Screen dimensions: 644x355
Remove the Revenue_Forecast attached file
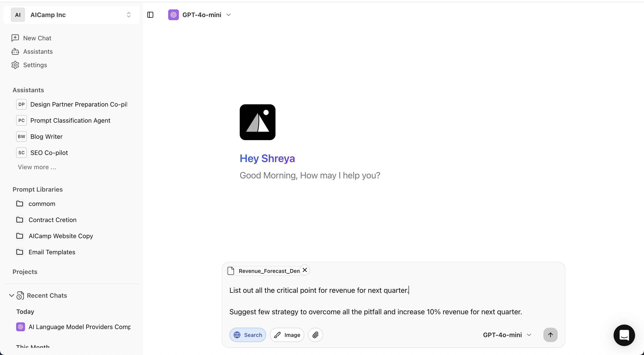[305, 270]
